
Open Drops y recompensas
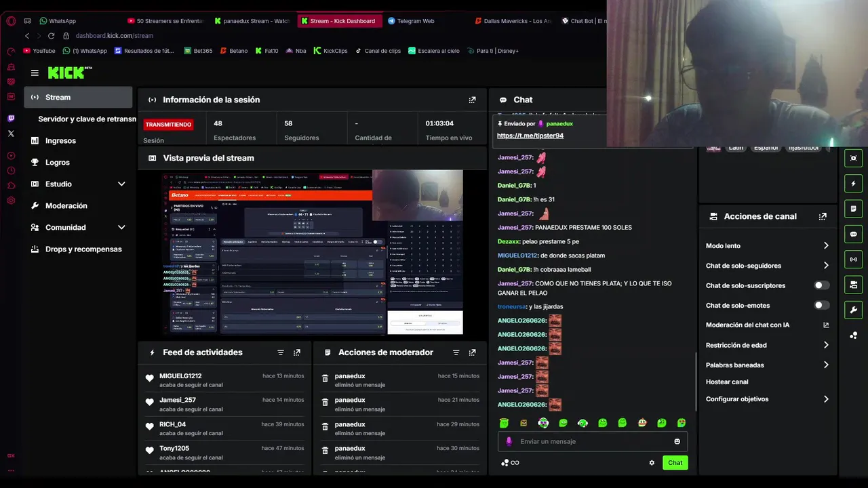[x=78, y=249]
